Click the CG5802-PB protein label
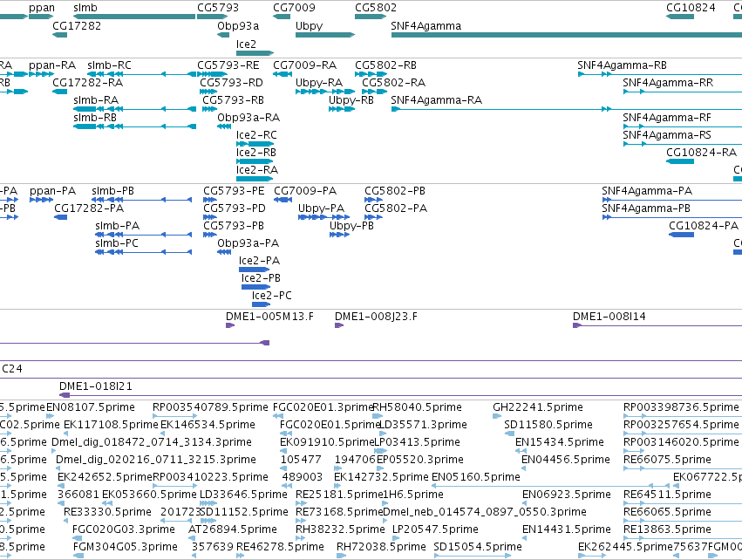 click(395, 191)
